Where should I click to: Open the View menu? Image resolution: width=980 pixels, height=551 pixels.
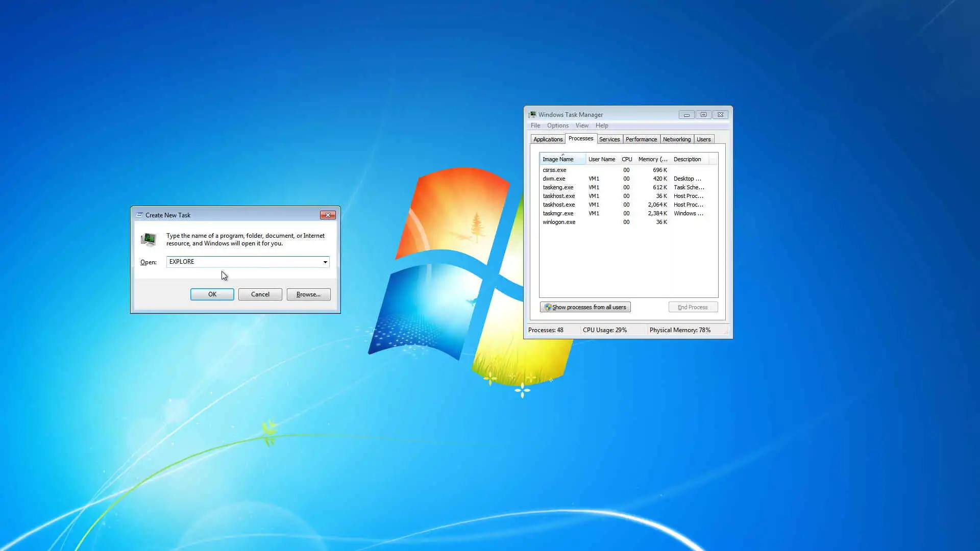pyautogui.click(x=582, y=126)
